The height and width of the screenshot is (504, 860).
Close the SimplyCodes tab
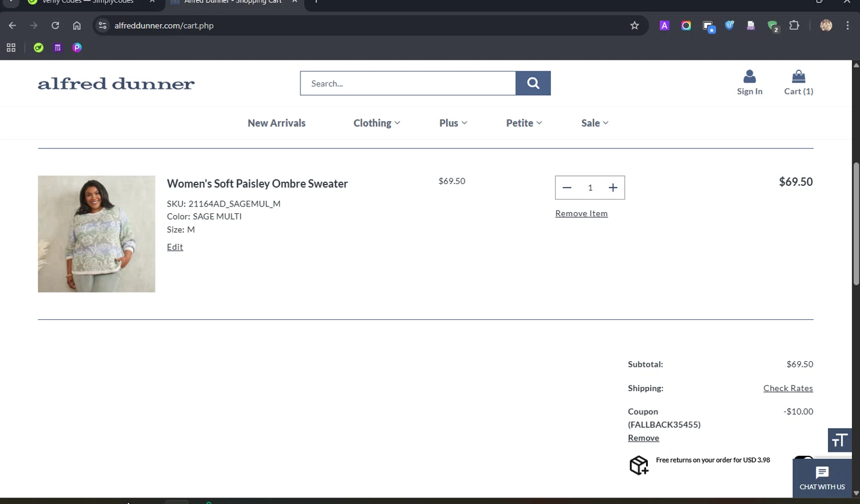pyautogui.click(x=152, y=2)
